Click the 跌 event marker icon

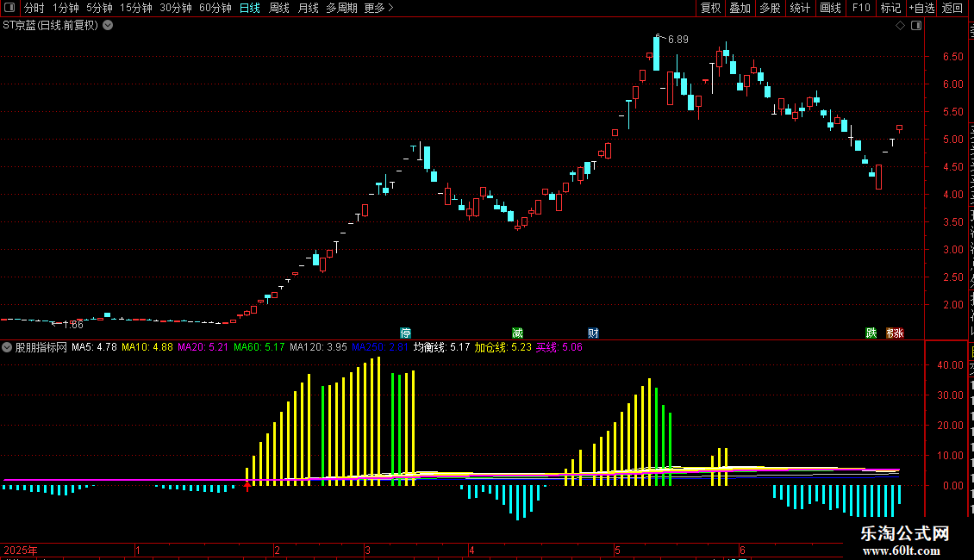tap(871, 333)
